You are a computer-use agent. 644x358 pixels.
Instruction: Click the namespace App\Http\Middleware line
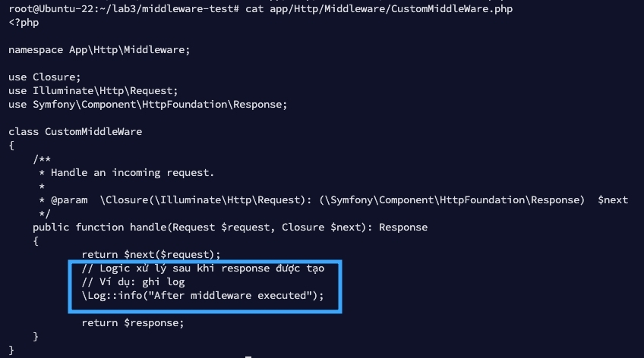99,50
